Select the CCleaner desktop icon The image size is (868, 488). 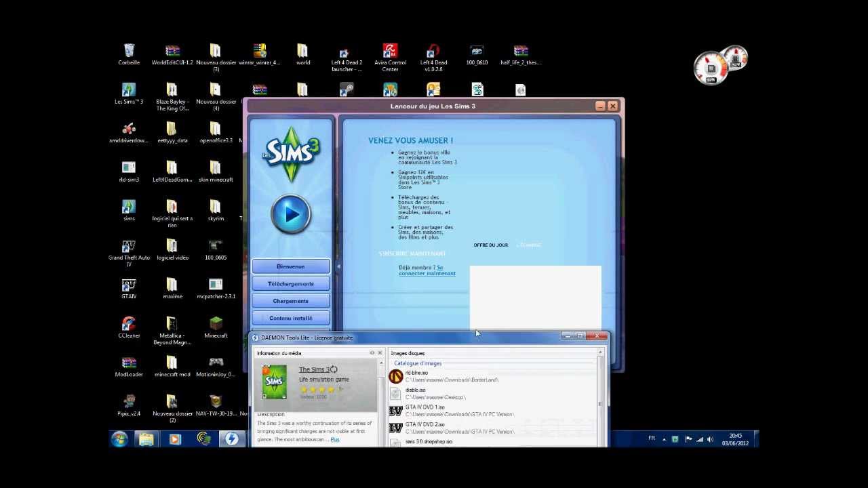coord(129,328)
